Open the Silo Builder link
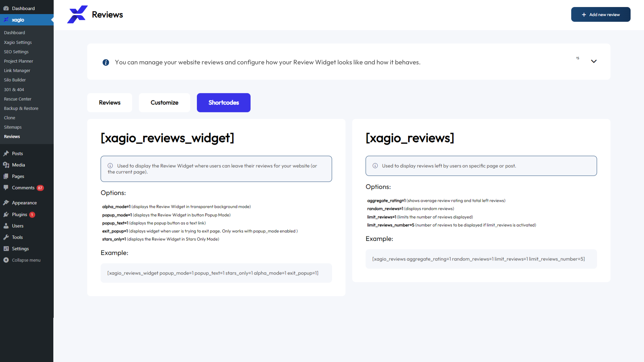 click(15, 80)
